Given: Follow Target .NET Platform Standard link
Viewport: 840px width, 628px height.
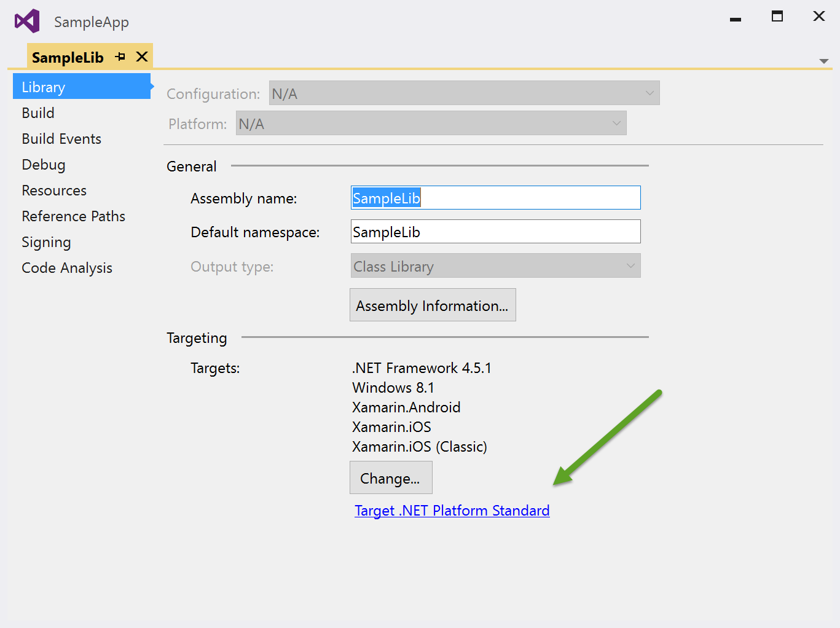Looking at the screenshot, I should pos(452,511).
